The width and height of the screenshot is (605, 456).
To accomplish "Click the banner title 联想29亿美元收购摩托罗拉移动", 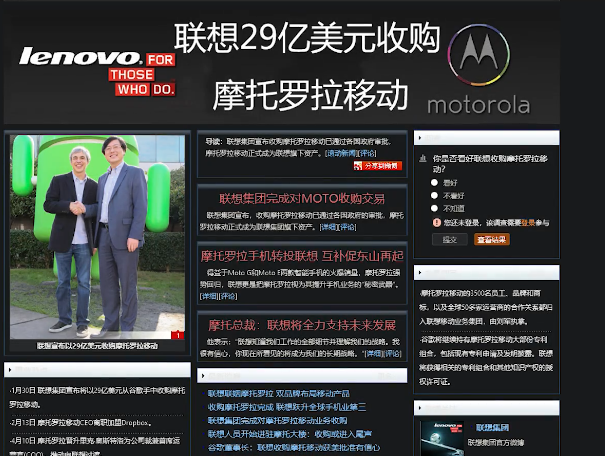I will pos(308,66).
